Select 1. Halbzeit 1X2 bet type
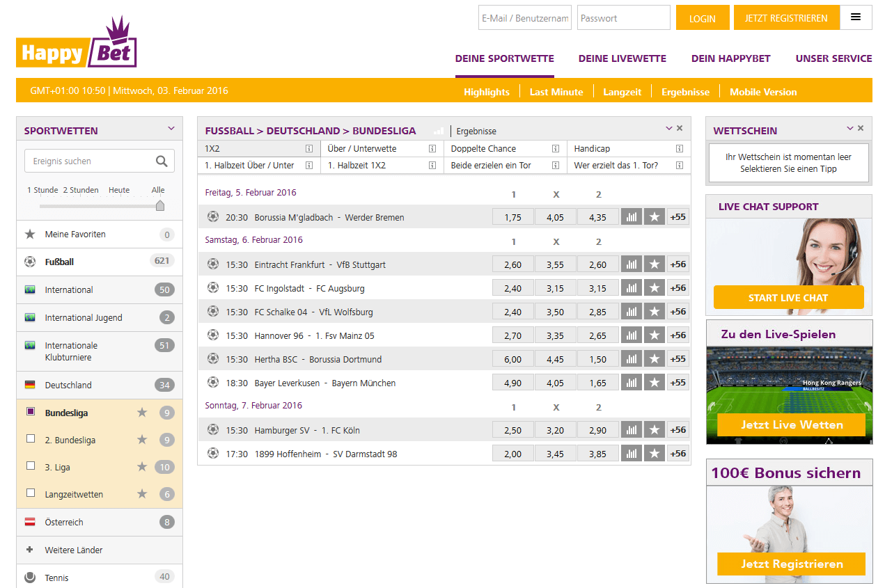 382,166
